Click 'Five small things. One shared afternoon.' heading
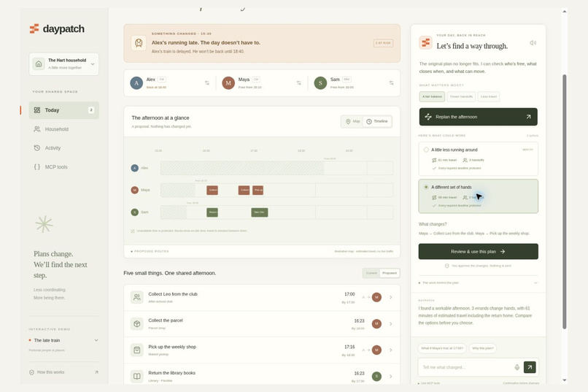The image size is (588, 392). [169, 273]
